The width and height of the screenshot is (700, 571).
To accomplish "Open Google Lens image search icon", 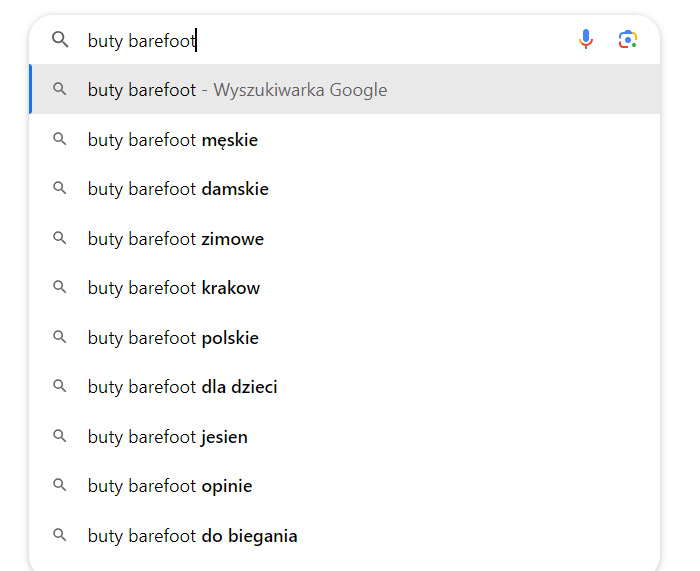I will click(x=628, y=40).
